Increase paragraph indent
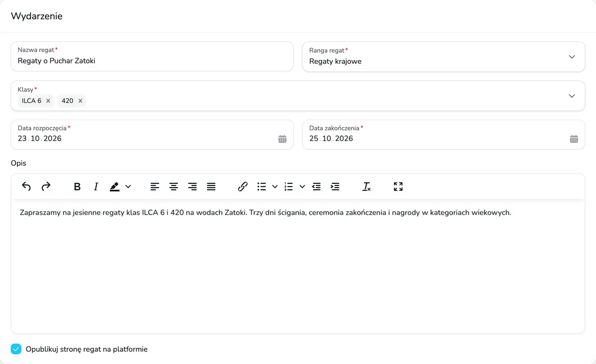 pos(335,187)
